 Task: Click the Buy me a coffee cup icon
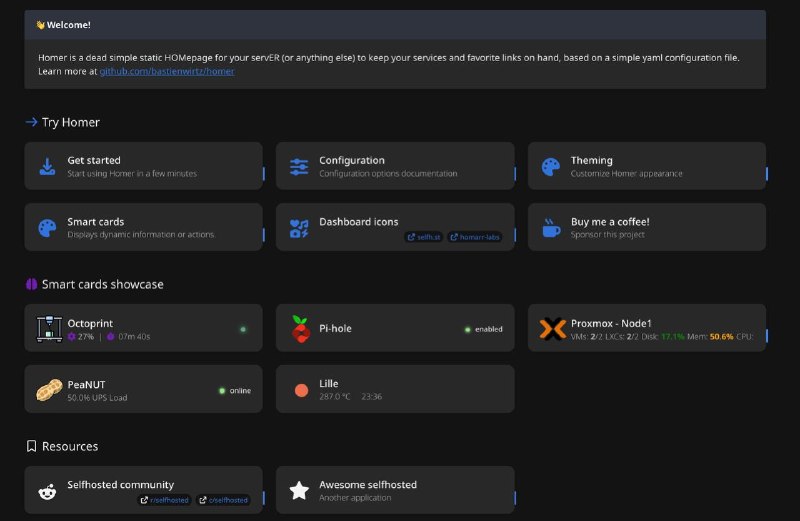(551, 228)
